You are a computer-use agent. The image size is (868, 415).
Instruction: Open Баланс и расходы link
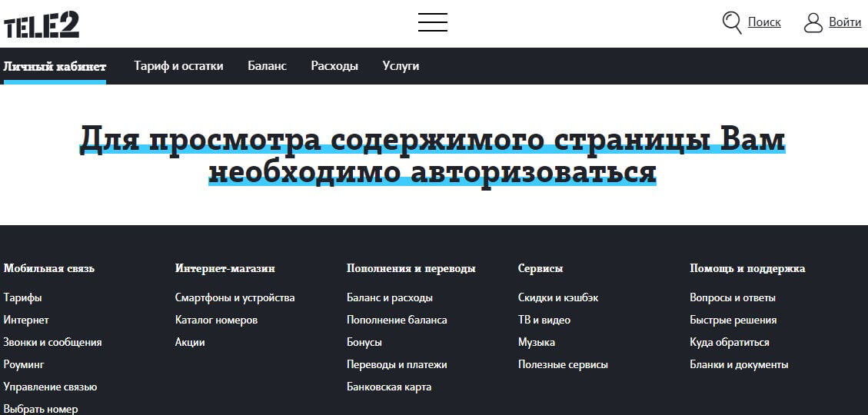390,297
